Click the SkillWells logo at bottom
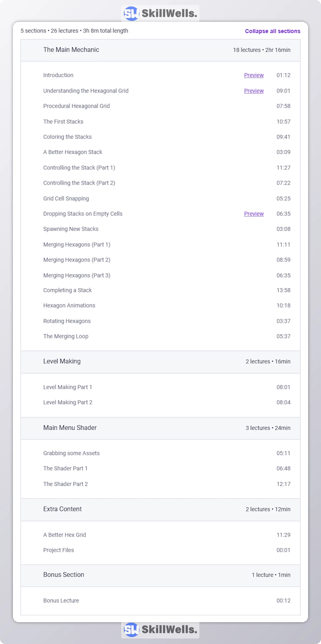 [x=160, y=630]
